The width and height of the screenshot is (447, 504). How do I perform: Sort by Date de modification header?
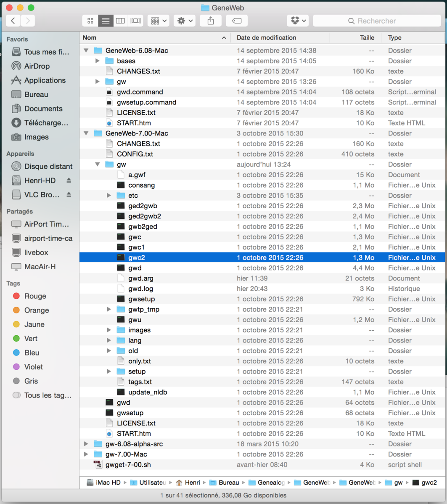pyautogui.click(x=280, y=38)
